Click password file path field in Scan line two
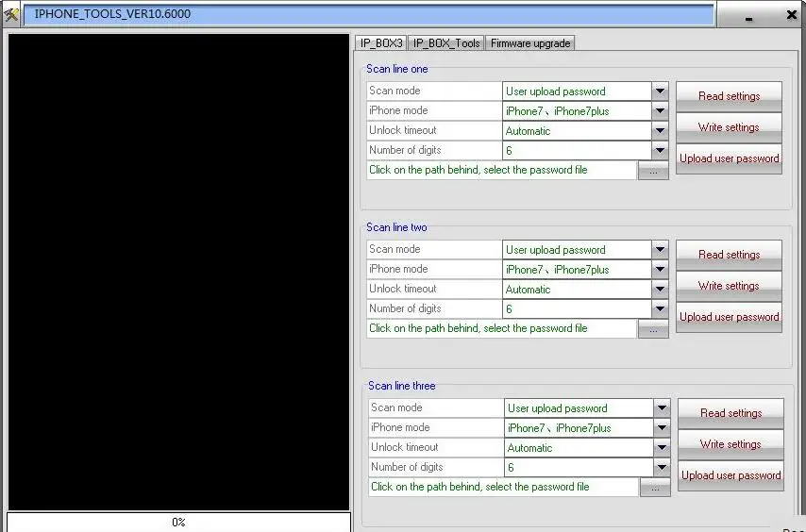This screenshot has width=806, height=532. pos(502,328)
